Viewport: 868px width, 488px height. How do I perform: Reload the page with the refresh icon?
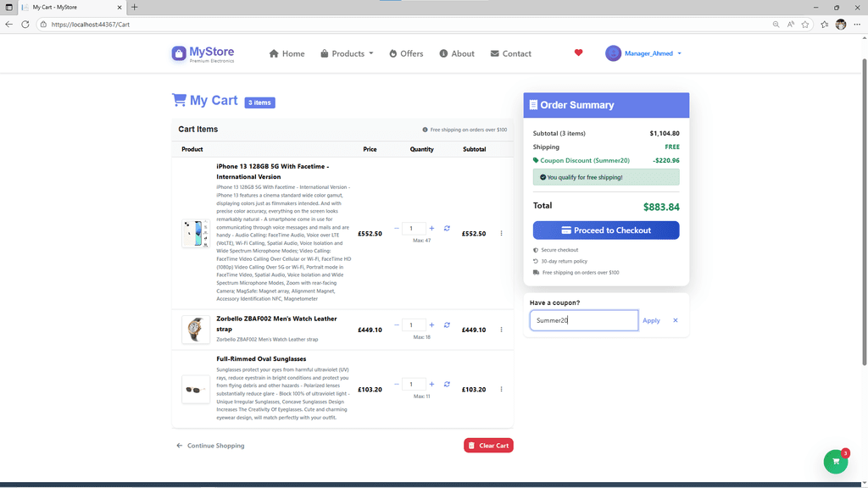click(x=25, y=25)
